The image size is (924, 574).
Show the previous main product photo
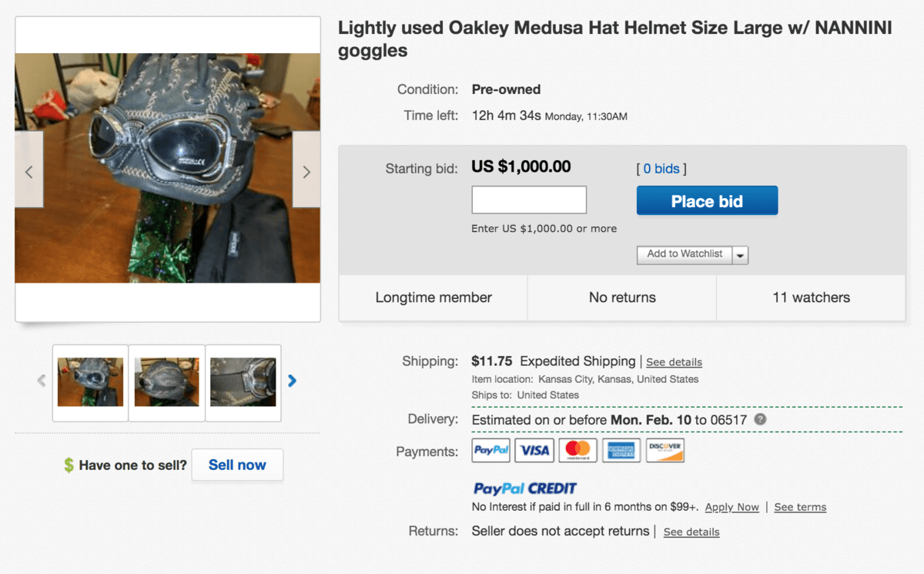coord(29,172)
